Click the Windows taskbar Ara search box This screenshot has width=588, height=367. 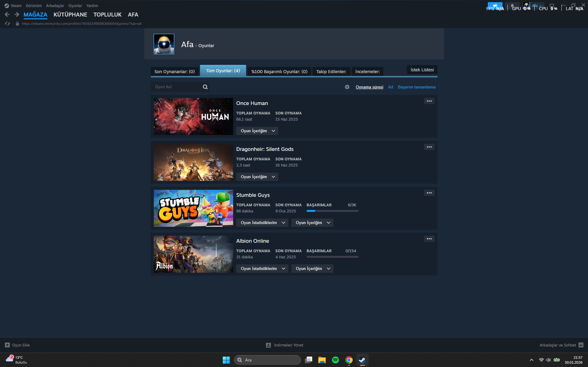[267, 360]
